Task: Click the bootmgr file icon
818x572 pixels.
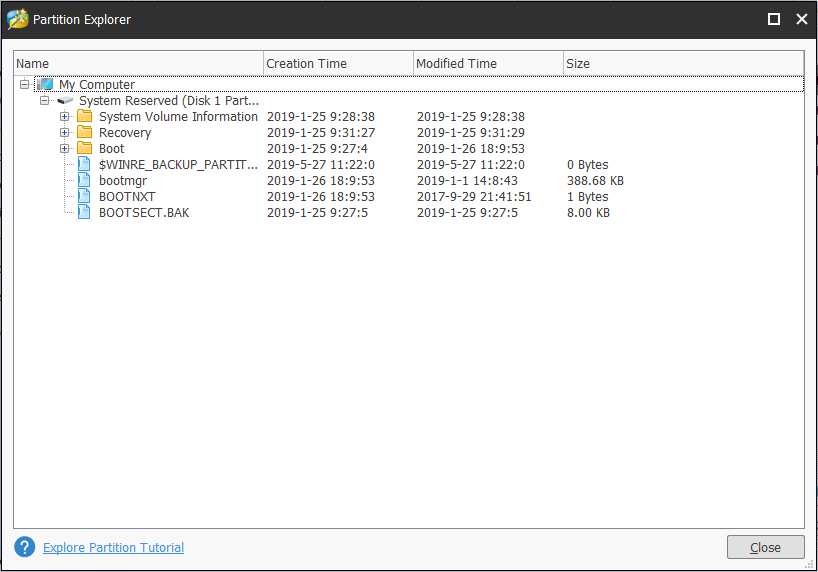Action: click(x=84, y=181)
